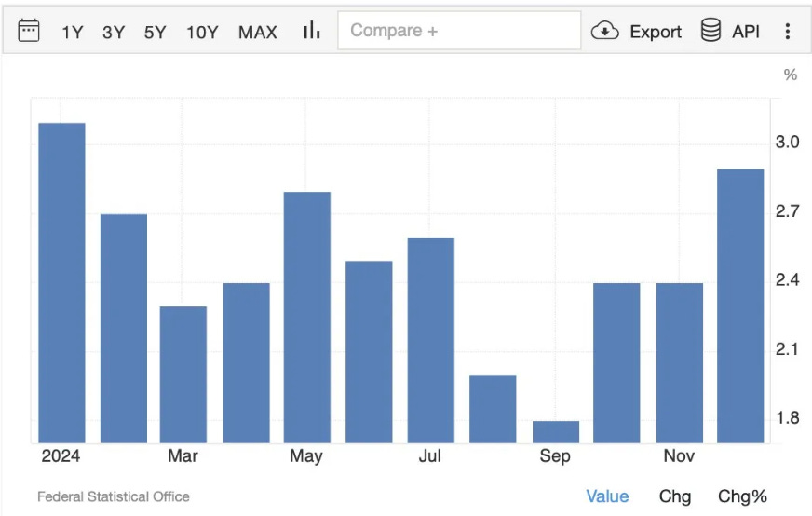
Task: Click the Export label
Action: pos(655,32)
